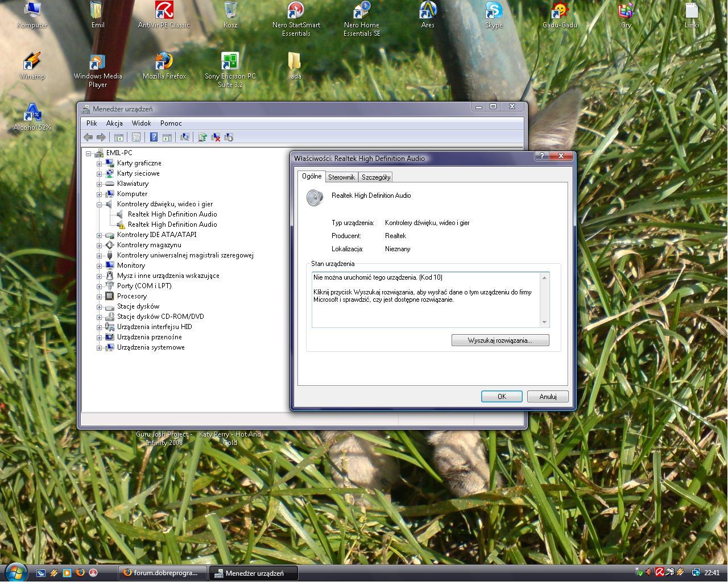Viewport: 728px width, 582px height.
Task: Open the Windows Media Player desktop shortcut
Action: click(98, 70)
